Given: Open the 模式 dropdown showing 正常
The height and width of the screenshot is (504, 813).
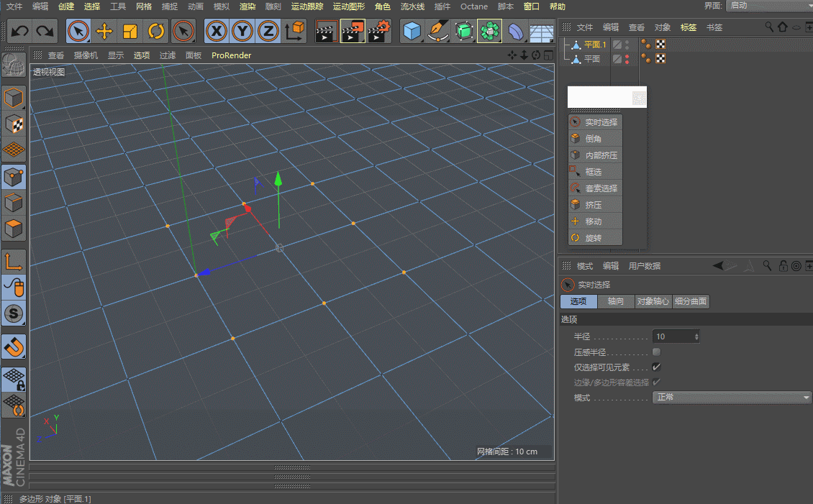Looking at the screenshot, I should (x=732, y=398).
